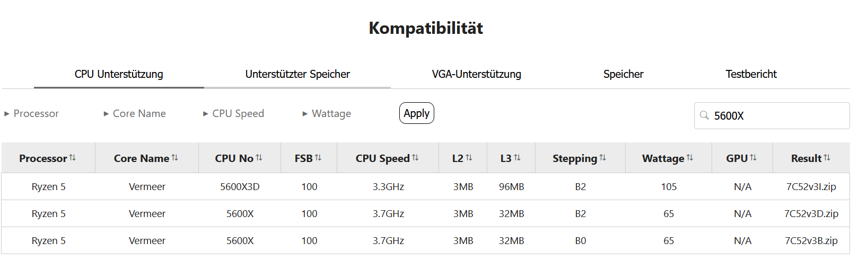Click sort arrows next to Core Name header
Image resolution: width=868 pixels, height=261 pixels.
[175, 158]
